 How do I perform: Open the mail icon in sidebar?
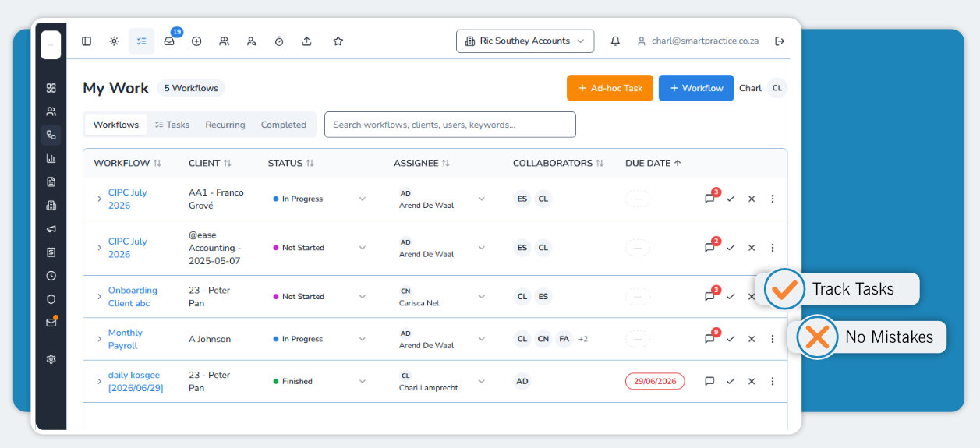click(x=51, y=323)
